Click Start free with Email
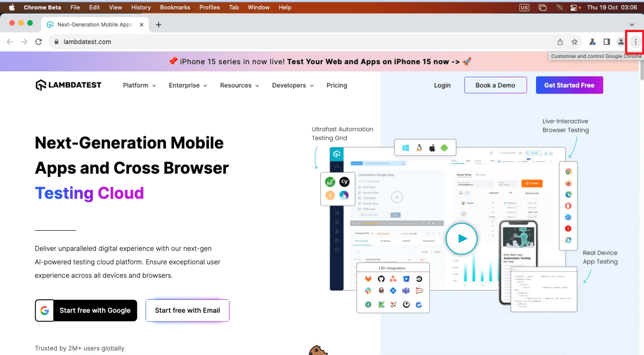Viewport: 644px width, 355px height. [188, 311]
